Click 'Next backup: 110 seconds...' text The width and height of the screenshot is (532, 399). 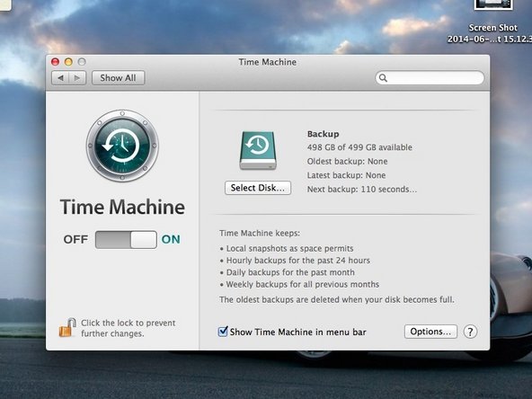click(362, 189)
